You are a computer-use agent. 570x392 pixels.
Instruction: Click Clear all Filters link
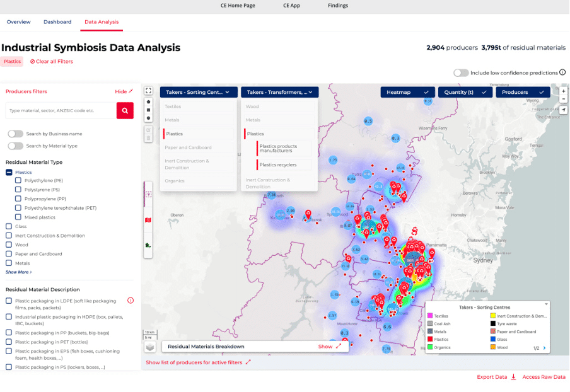click(x=52, y=61)
